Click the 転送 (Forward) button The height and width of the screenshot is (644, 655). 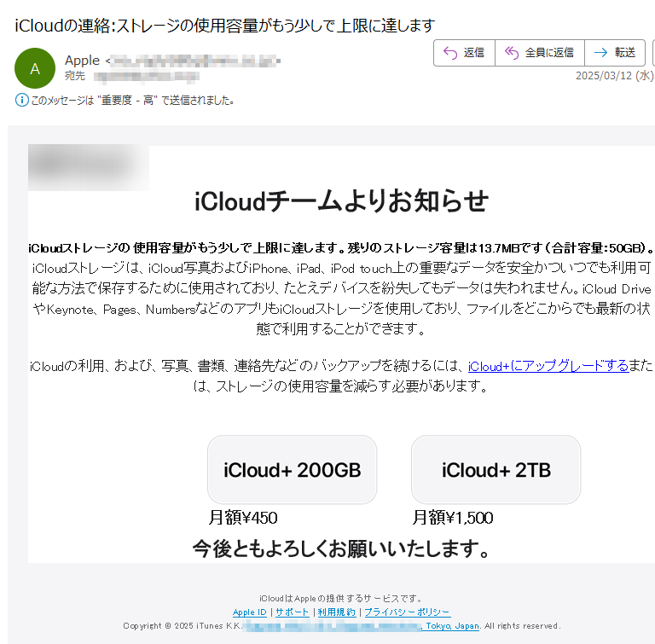point(615,53)
